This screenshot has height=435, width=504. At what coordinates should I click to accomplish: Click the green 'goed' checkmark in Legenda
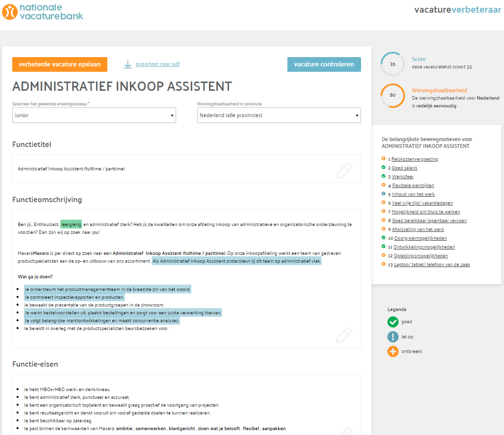pyautogui.click(x=393, y=322)
